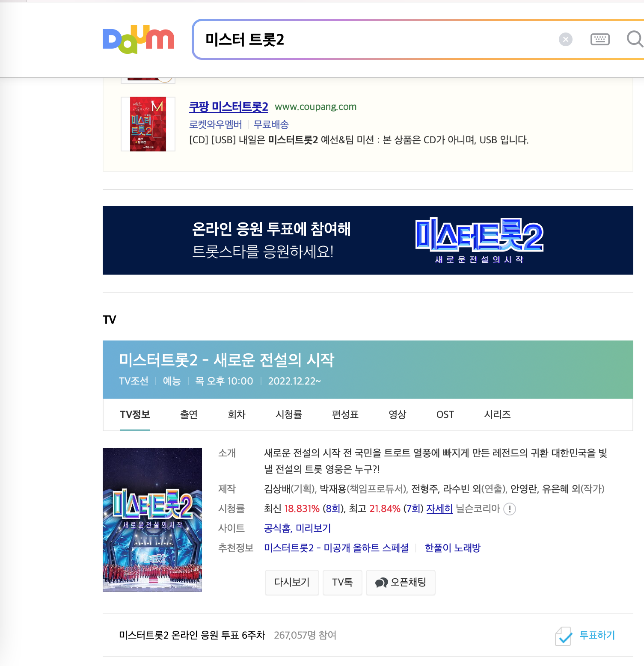This screenshot has width=644, height=666.
Task: Click the 미스터트롯2 show poster image
Action: pyautogui.click(x=152, y=520)
